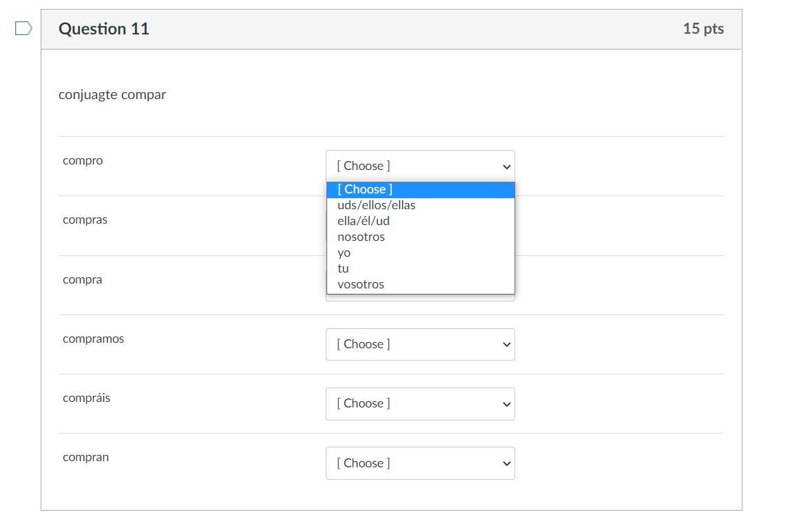
Task: Open the dropdown for compramos
Action: coord(420,344)
